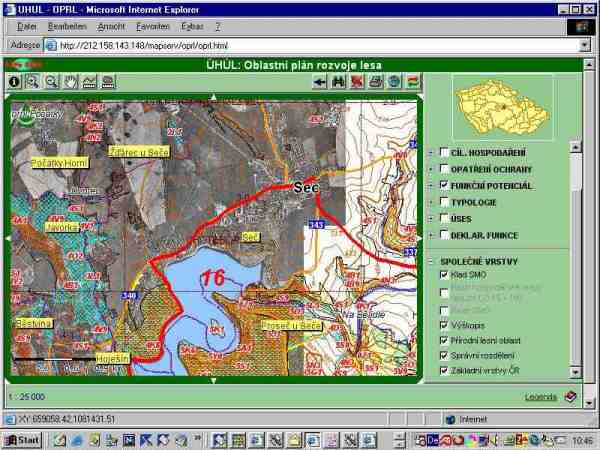
Task: Click the globe full extent icon
Action: tap(394, 82)
